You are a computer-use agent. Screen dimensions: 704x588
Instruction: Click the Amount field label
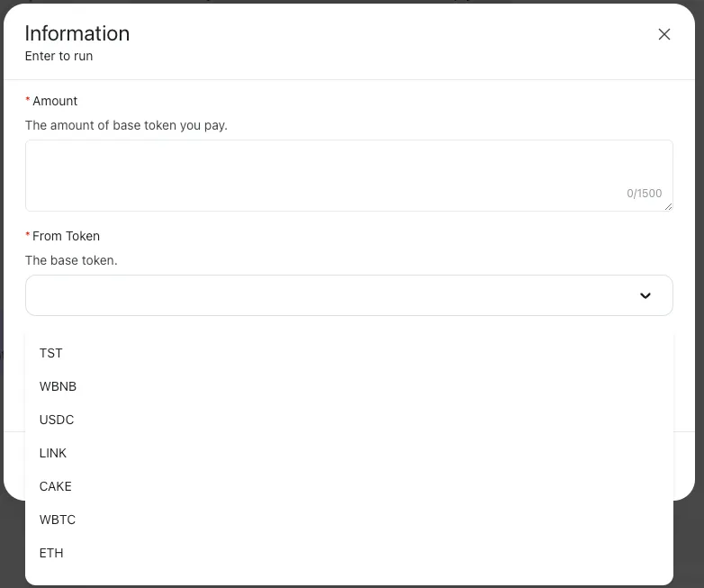point(55,101)
